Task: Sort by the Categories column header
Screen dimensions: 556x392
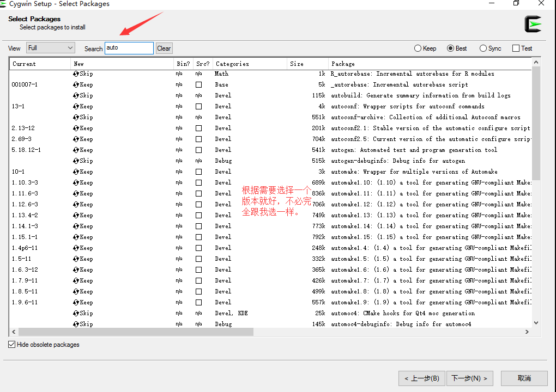Action: click(250, 64)
